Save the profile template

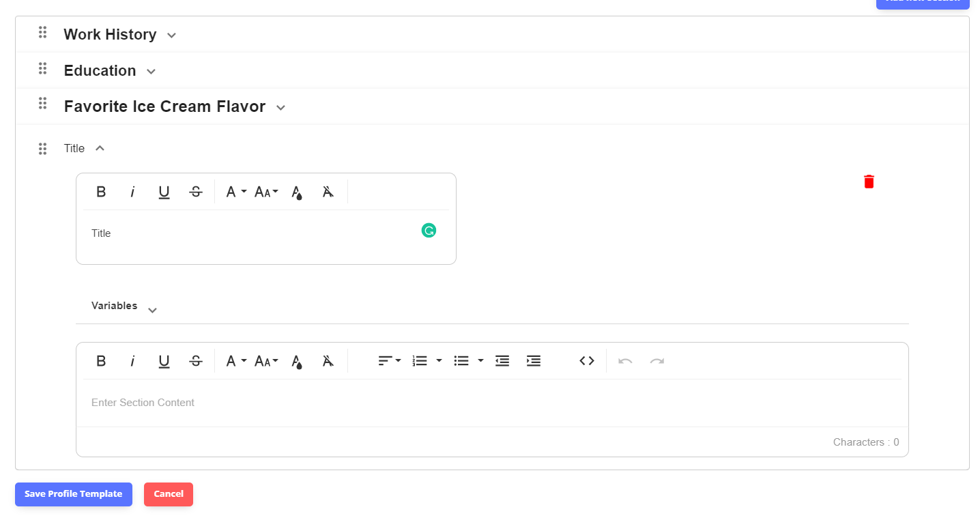coord(74,494)
